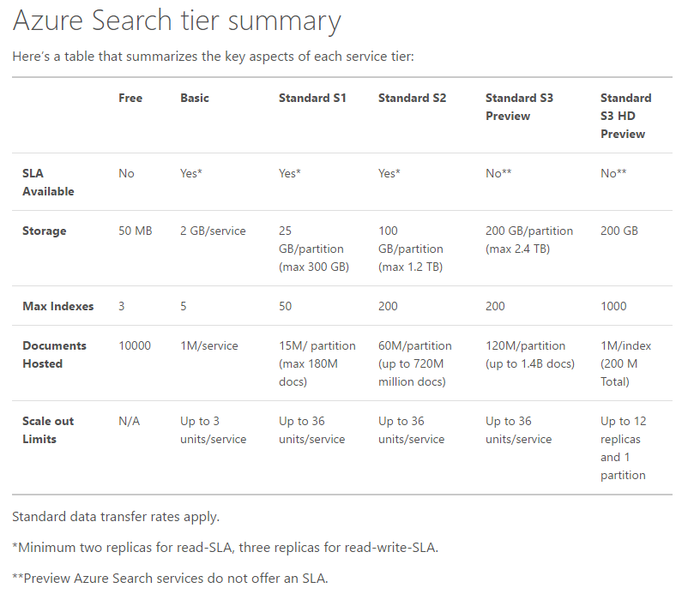
Task: Click the 'Standard S3 HD Preview' header
Action: 625,116
